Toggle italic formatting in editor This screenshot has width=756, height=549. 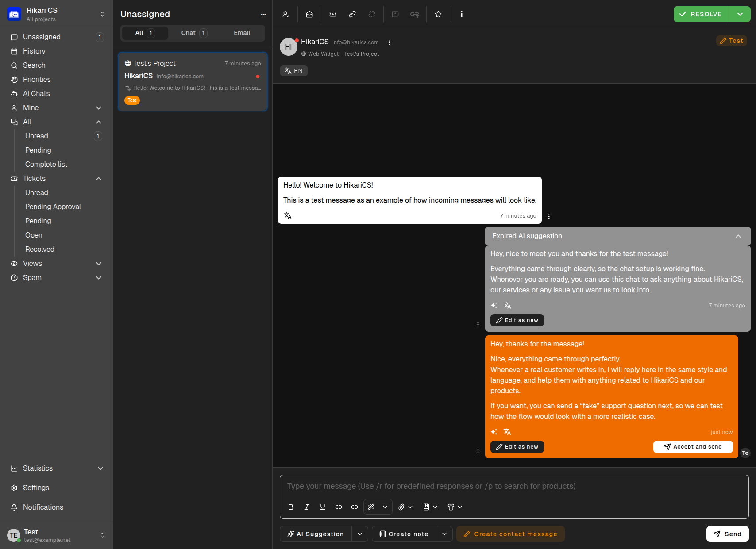(x=306, y=507)
